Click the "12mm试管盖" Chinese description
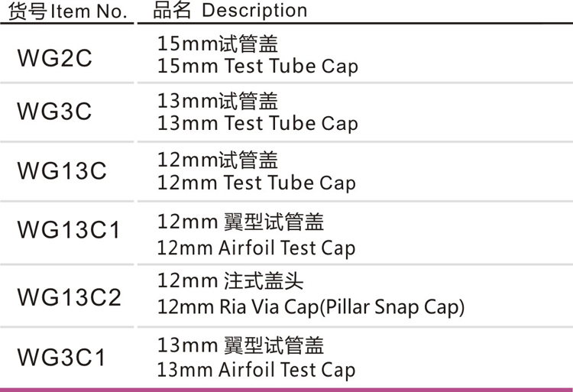 217,160
